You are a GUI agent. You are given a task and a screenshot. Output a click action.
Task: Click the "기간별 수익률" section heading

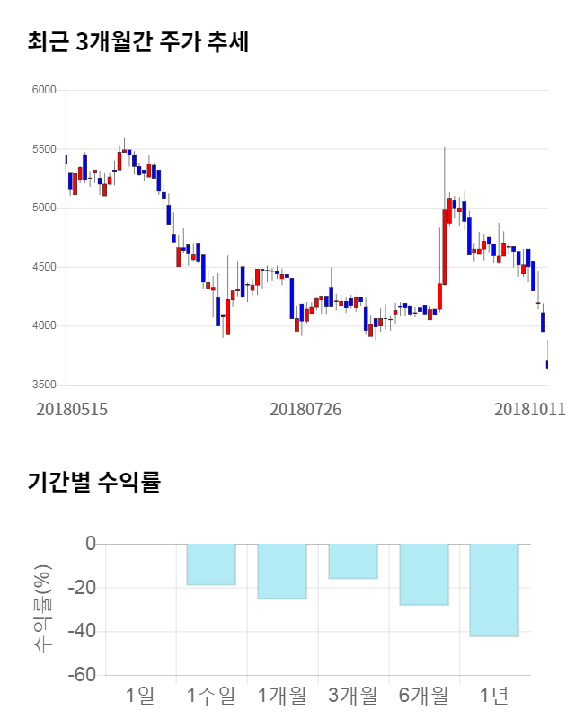[93, 482]
